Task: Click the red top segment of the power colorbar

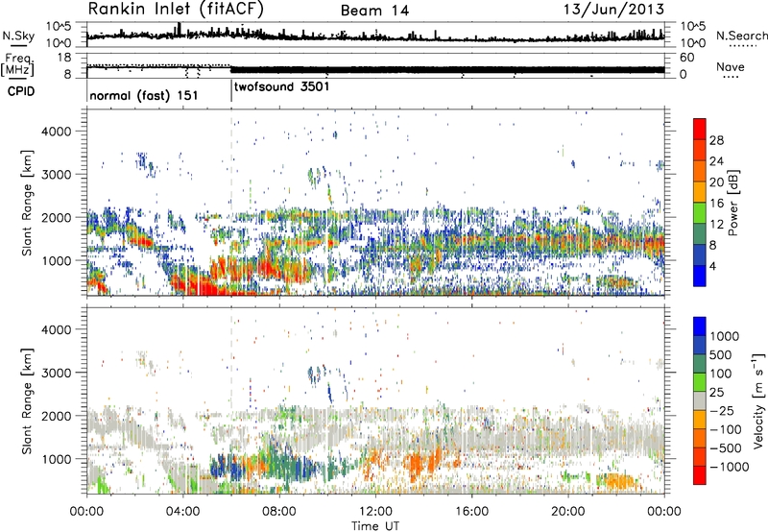Action: 700,130
